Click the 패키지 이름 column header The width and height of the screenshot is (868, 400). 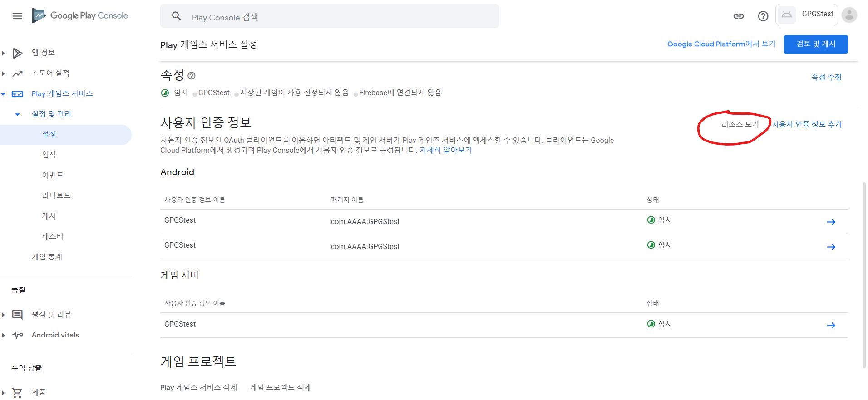pos(347,200)
